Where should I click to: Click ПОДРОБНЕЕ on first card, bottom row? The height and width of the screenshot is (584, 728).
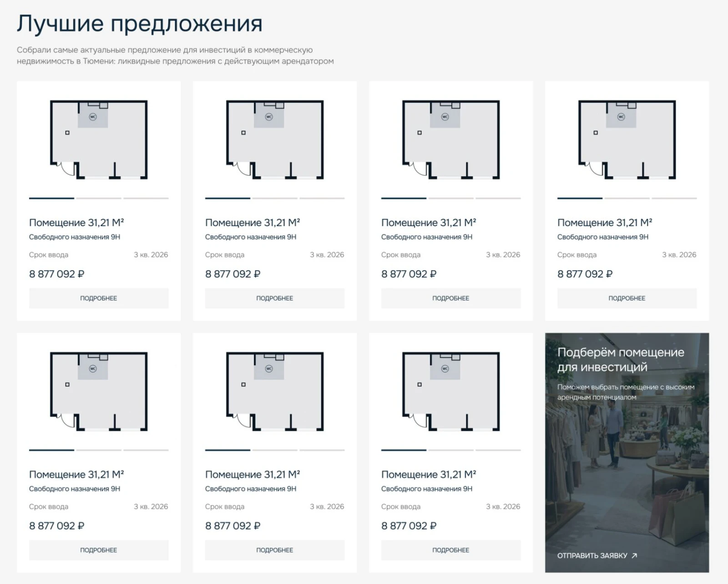point(99,550)
